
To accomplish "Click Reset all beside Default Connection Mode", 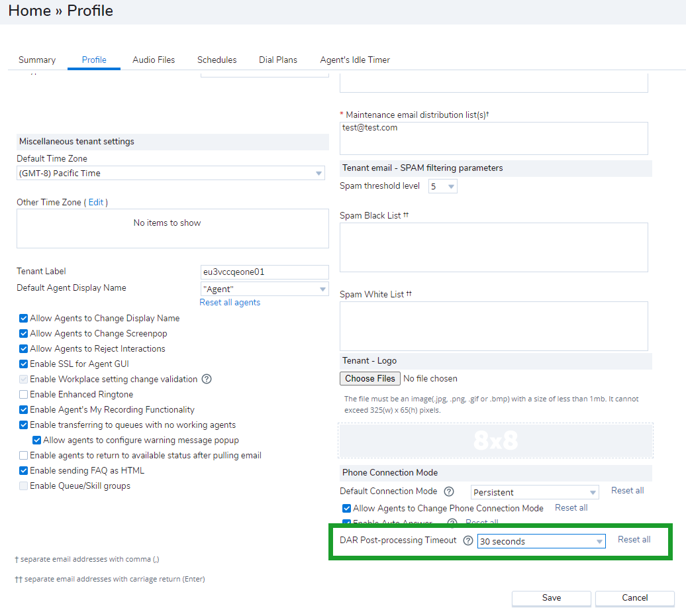I will (x=627, y=490).
